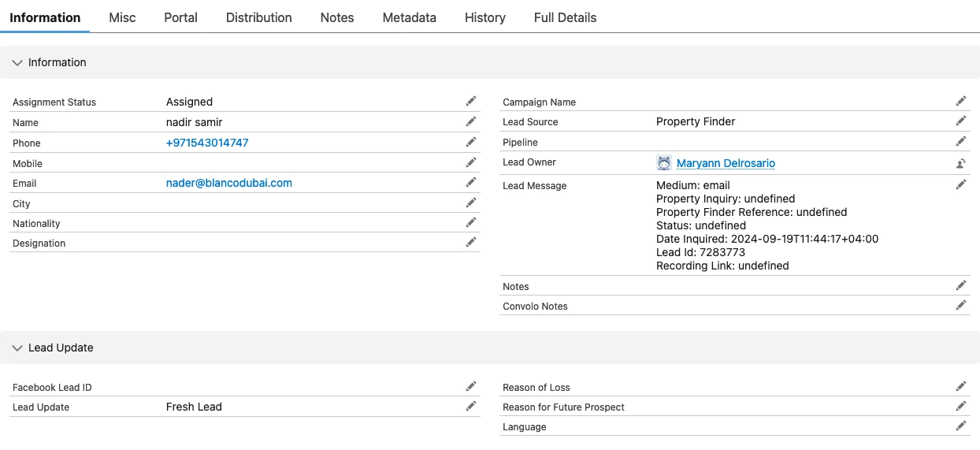Image resolution: width=980 pixels, height=450 pixels.
Task: Go to the Distribution tab
Action: [x=258, y=17]
